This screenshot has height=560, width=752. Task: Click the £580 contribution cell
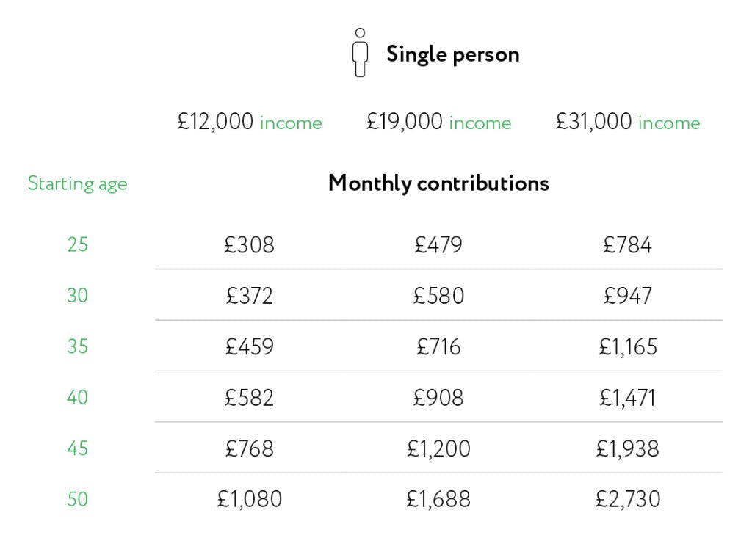[x=439, y=295]
